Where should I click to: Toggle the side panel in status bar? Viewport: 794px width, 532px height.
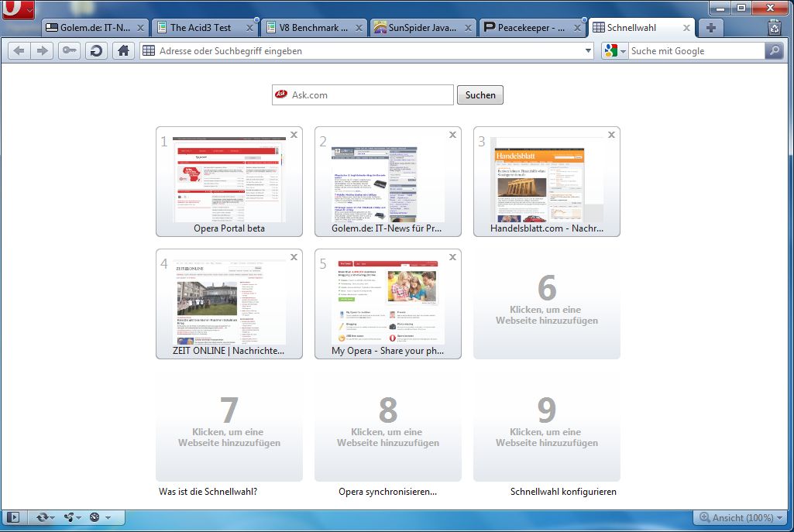click(x=13, y=517)
